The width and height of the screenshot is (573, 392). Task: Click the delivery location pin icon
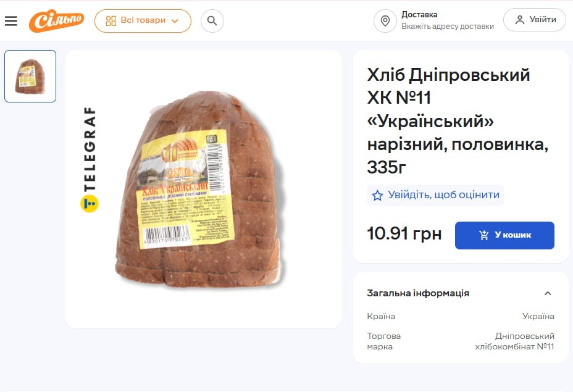point(385,21)
